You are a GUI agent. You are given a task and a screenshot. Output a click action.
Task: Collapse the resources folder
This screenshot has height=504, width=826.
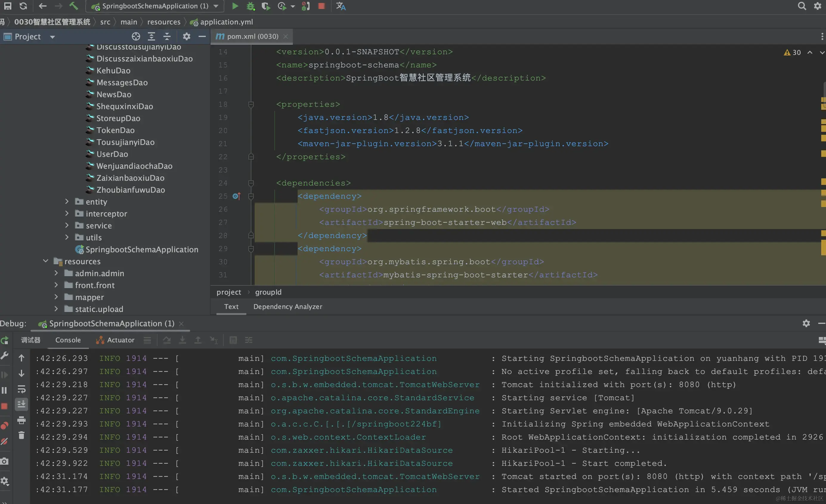[x=46, y=261]
